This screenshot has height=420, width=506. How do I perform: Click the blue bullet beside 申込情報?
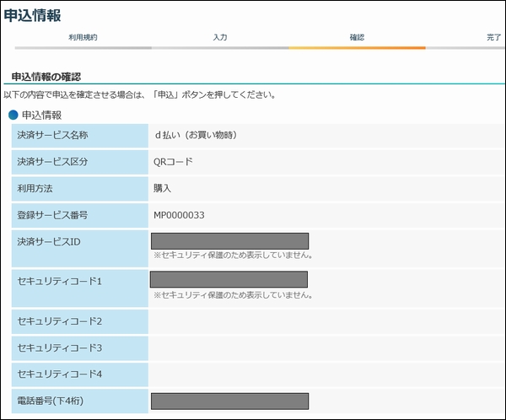(x=13, y=115)
